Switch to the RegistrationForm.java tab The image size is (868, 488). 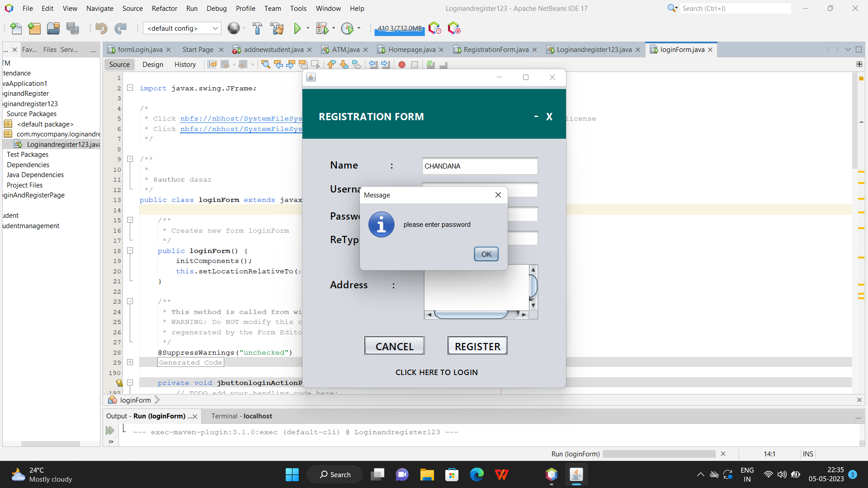[x=495, y=50]
